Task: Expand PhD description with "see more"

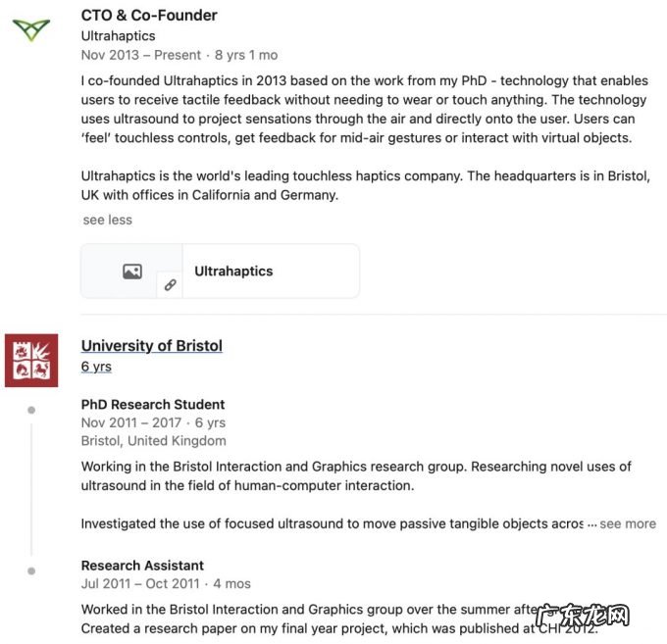Action: [628, 523]
